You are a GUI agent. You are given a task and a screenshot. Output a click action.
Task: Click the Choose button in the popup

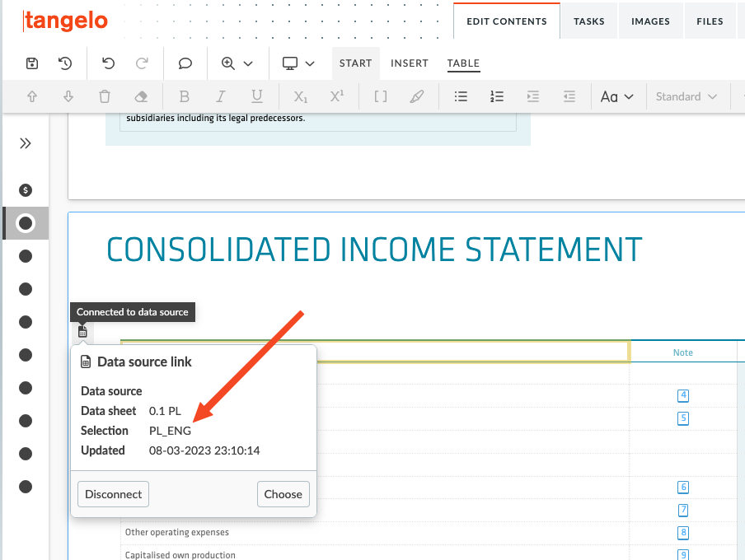283,494
